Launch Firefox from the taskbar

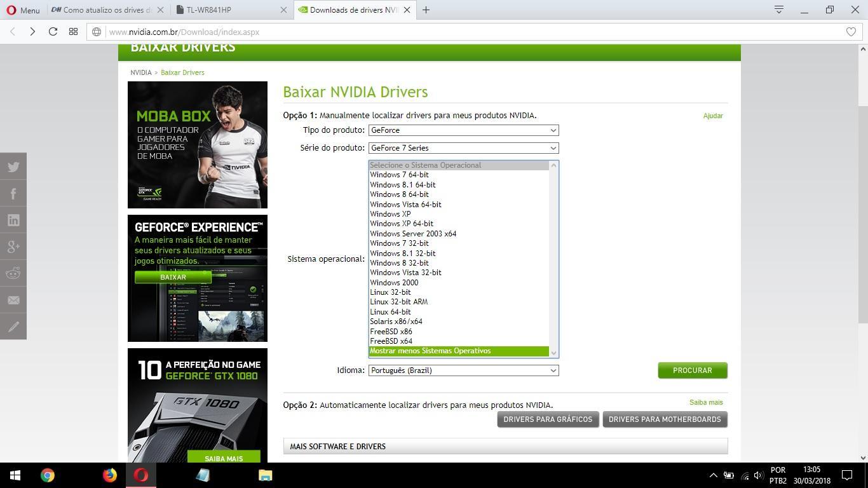[110, 475]
